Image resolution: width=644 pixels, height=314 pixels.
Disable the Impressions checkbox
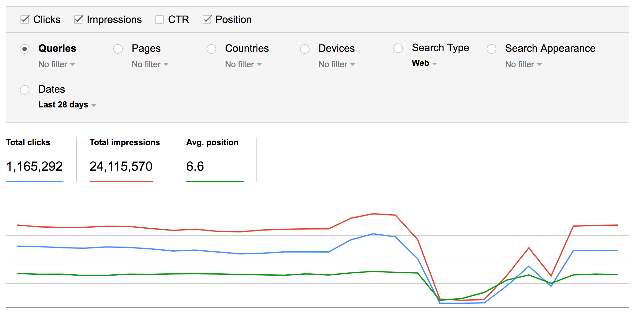pyautogui.click(x=79, y=20)
